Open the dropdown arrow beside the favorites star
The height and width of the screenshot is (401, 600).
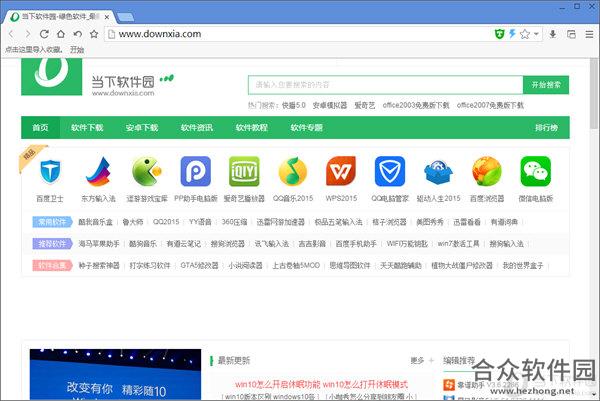point(536,34)
